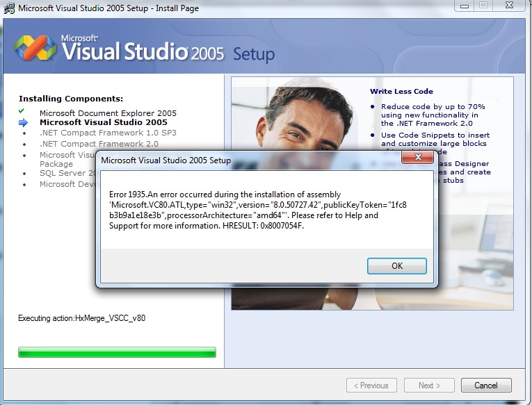Click the Reduce code by up to 70% bullet

[x=433, y=115]
